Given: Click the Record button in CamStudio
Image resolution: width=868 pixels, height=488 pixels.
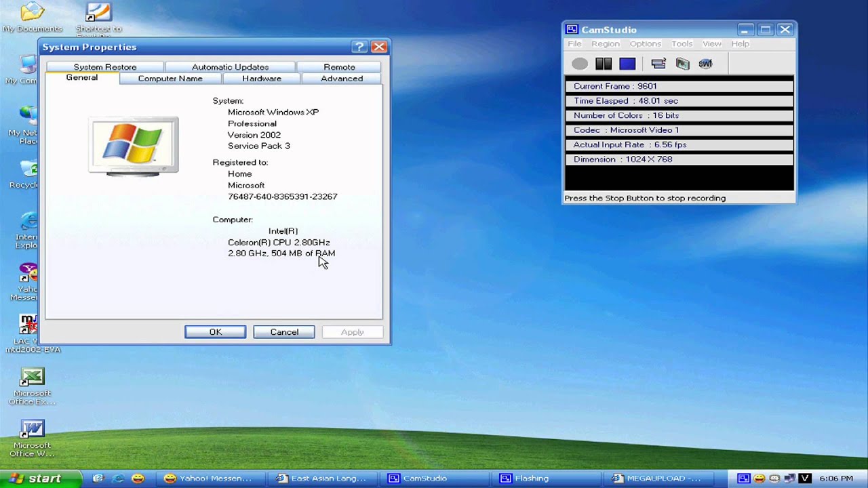Looking at the screenshot, I should [580, 64].
